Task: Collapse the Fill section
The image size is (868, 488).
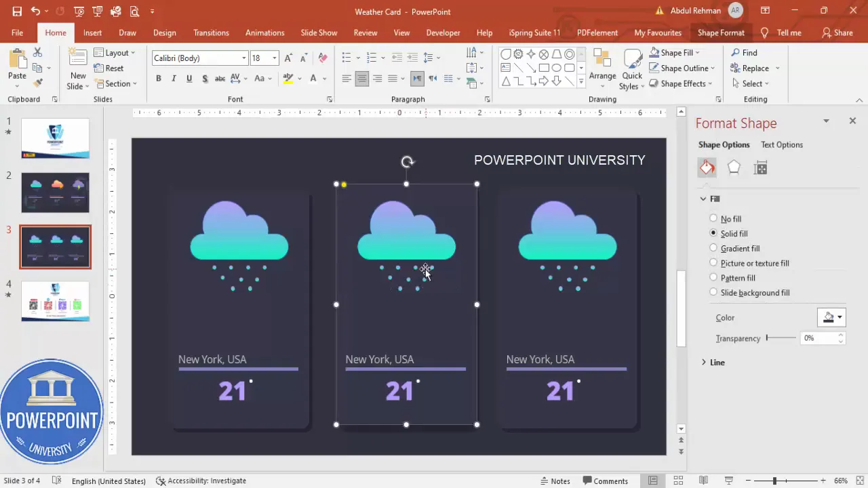Action: coord(709,199)
